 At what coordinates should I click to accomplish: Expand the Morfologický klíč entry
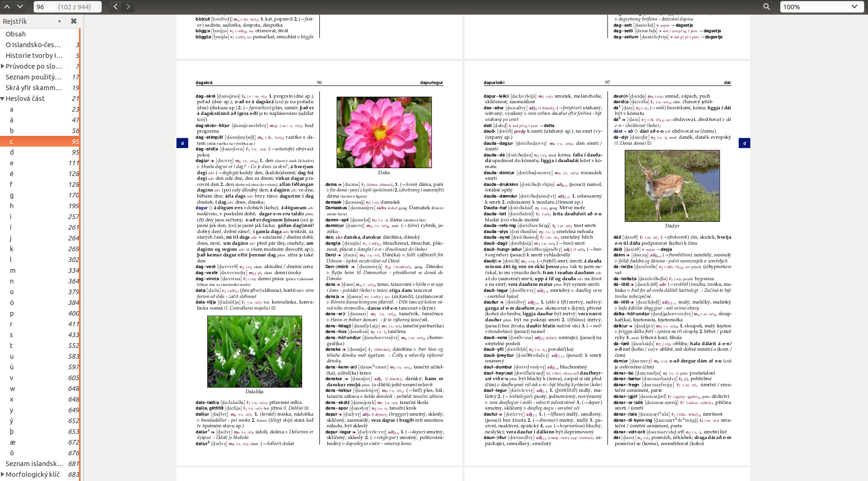point(3,474)
